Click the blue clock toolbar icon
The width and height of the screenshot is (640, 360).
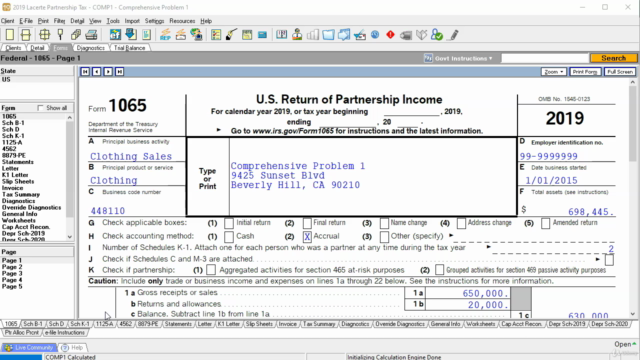tap(375, 35)
